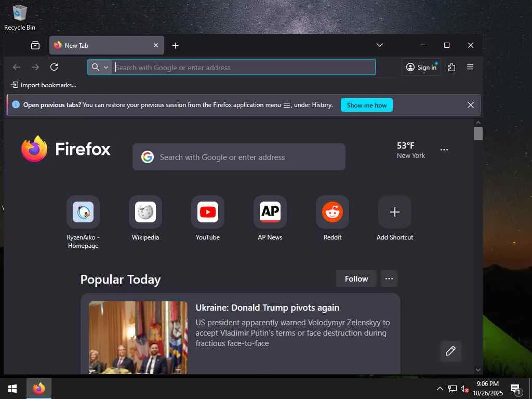Select the New Tab tab
532x399 pixels.
(107, 46)
